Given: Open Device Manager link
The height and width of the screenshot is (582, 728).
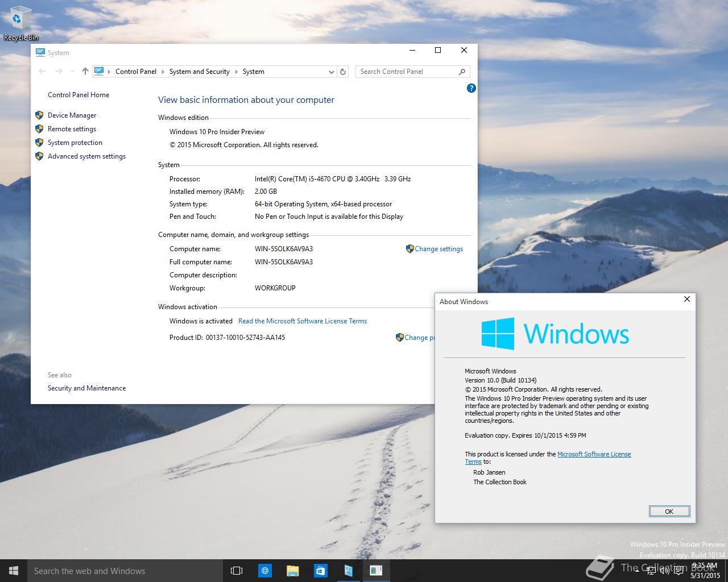Looking at the screenshot, I should 72,115.
